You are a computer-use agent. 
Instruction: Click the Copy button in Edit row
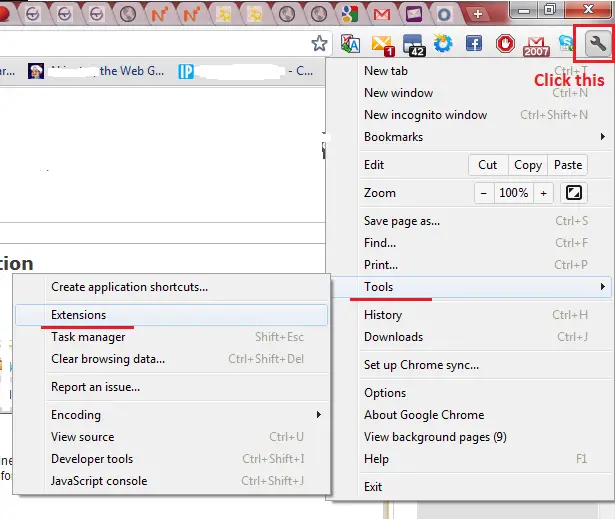[528, 165]
